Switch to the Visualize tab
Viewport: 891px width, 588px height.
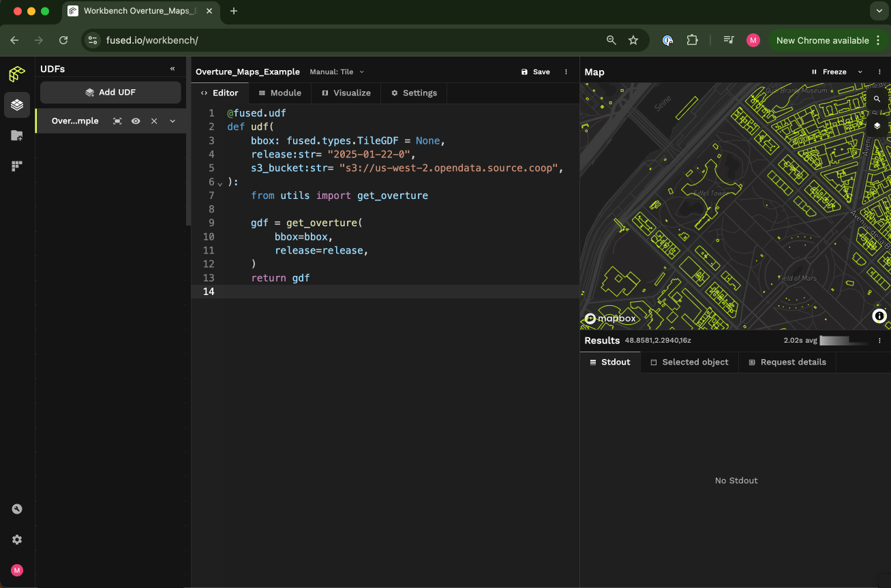(346, 93)
